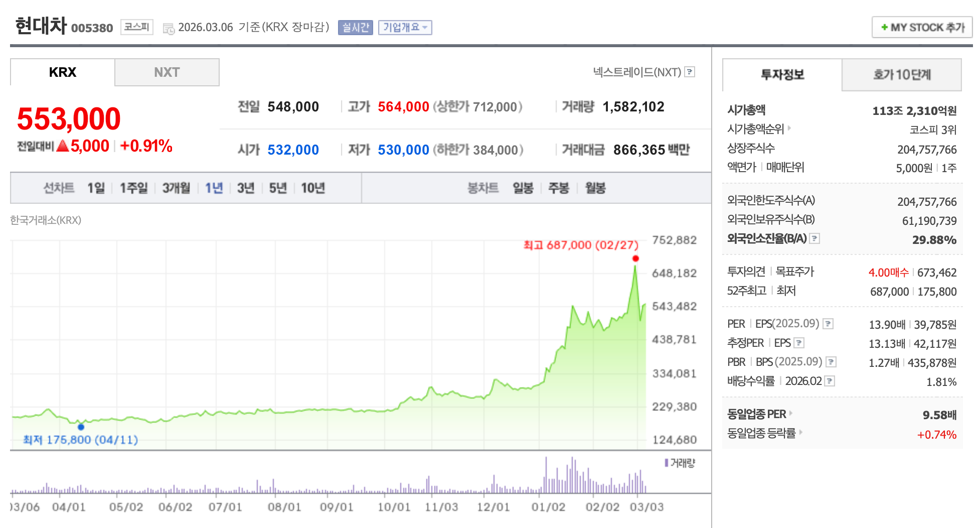Screen dimensions: 980x528
Task: Click the current price 553,000
Action: point(69,119)
